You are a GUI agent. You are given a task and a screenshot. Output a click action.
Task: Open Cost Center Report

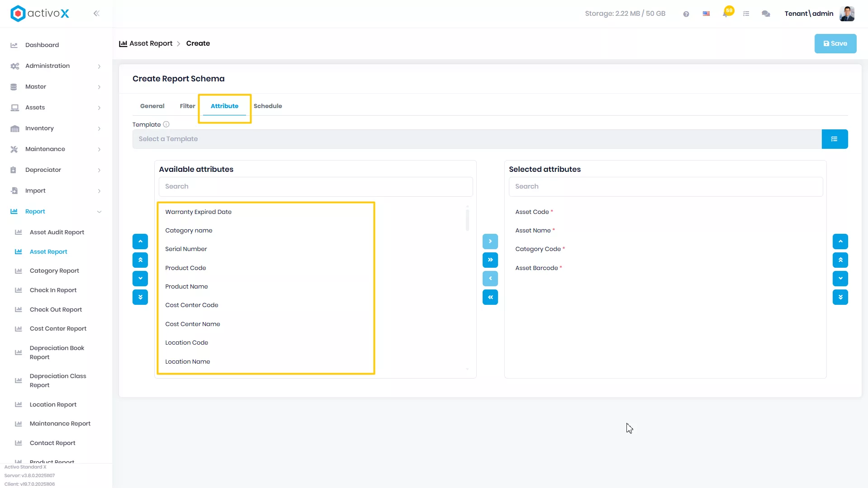pos(58,329)
